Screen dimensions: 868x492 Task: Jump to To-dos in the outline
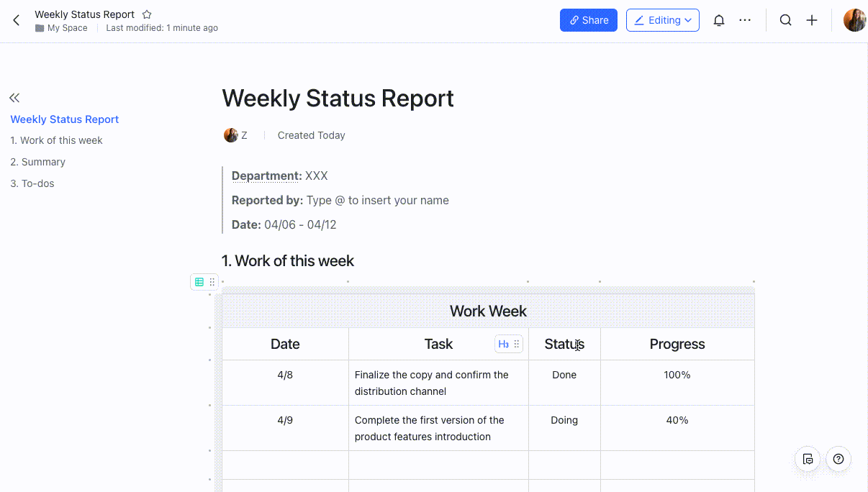[32, 183]
